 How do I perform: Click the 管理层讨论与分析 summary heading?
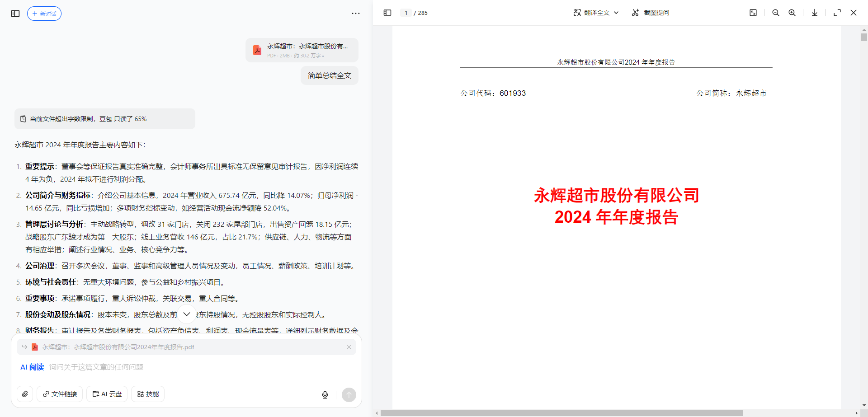[54, 224]
